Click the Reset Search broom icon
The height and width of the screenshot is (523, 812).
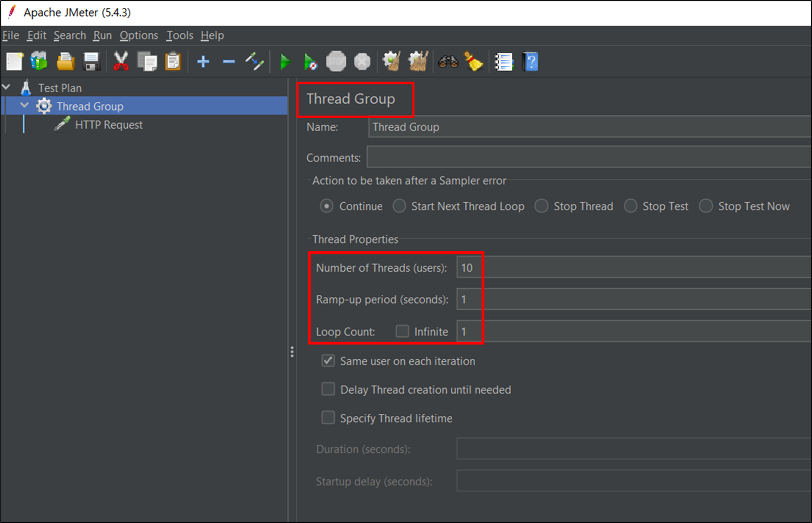click(x=474, y=62)
